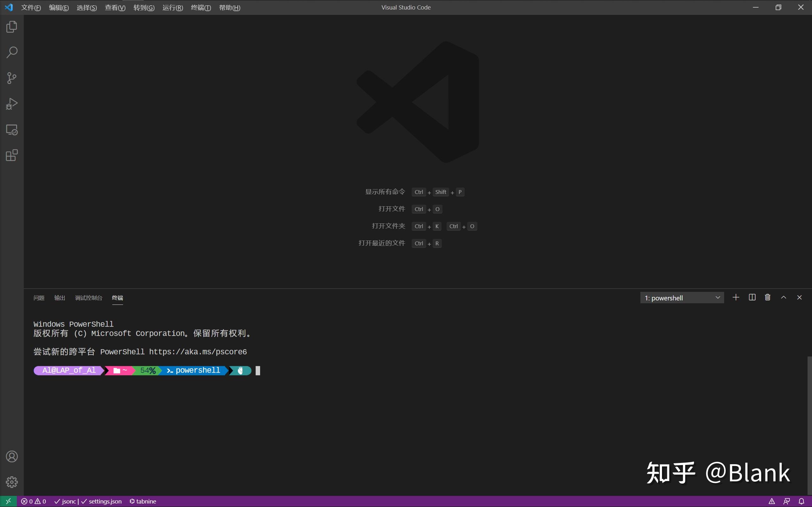Click errors and warnings count in status bar
This screenshot has width=812, height=507.
34,501
